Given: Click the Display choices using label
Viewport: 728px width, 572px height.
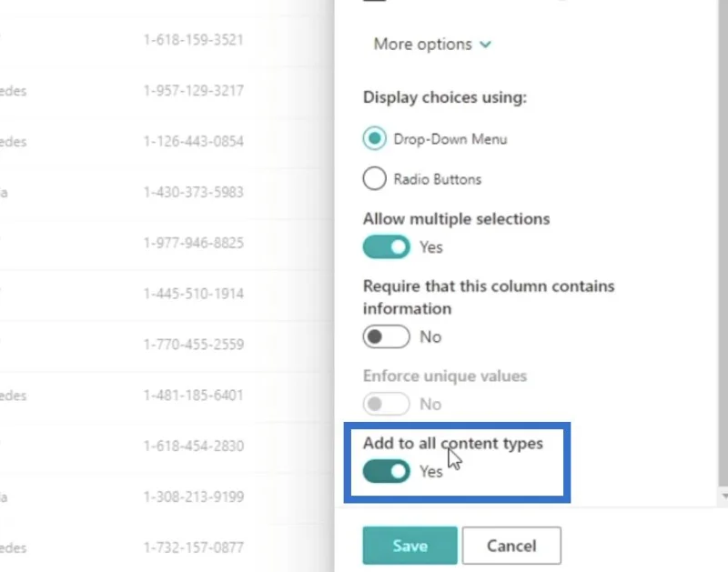Looking at the screenshot, I should [445, 97].
